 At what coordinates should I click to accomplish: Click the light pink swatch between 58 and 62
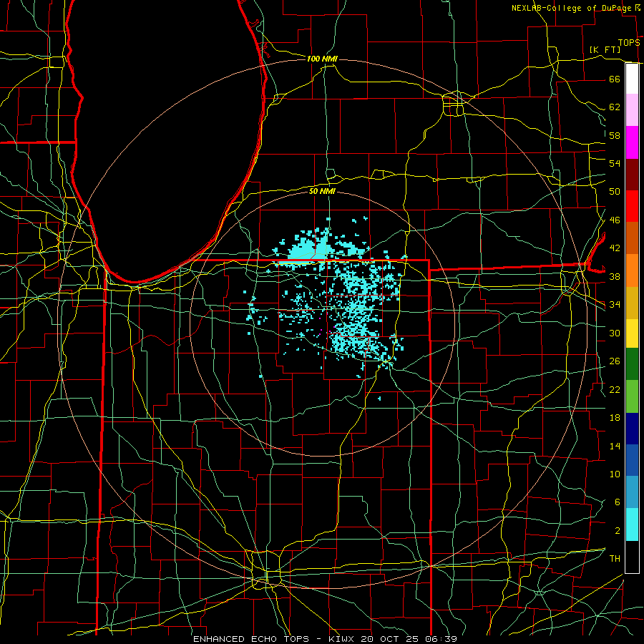pyautogui.click(x=632, y=109)
